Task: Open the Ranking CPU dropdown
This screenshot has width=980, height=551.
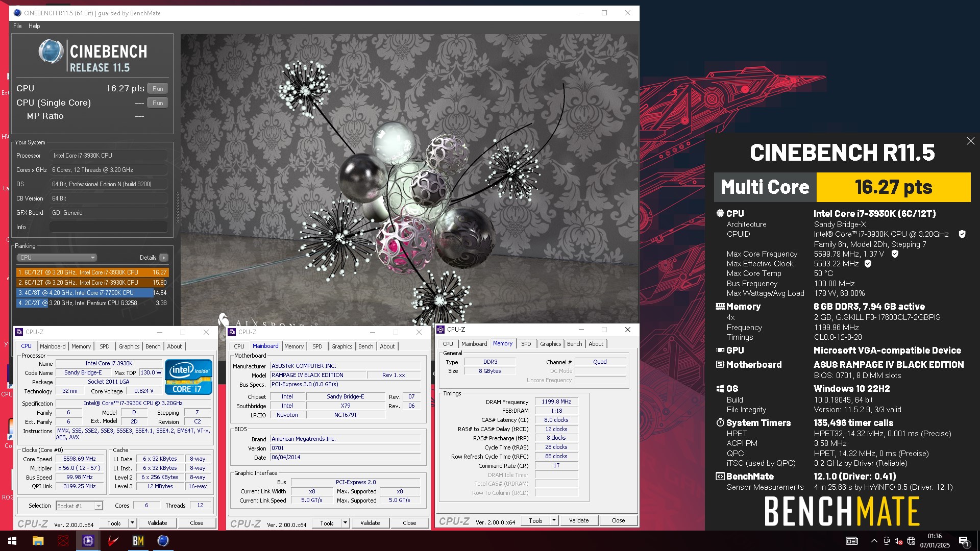Action: click(57, 258)
